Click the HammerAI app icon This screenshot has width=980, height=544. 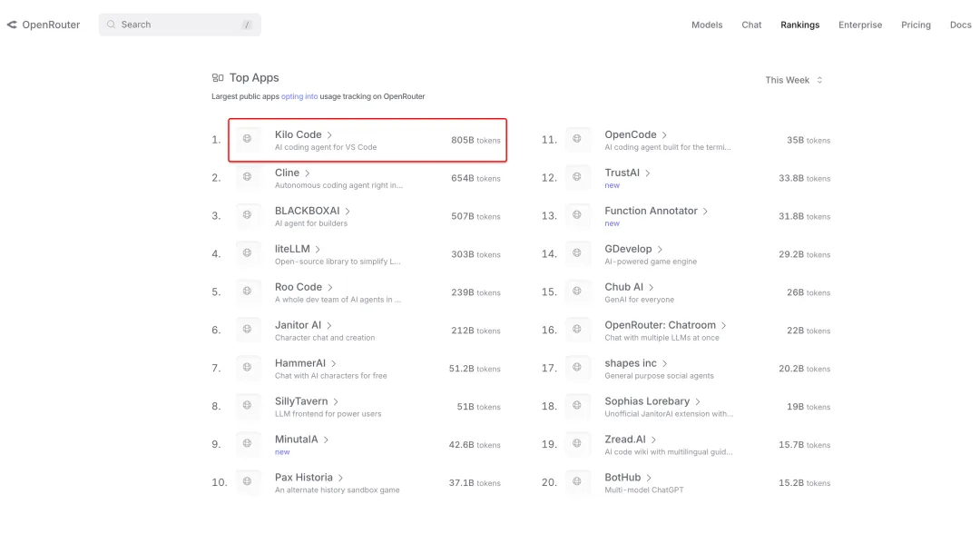tap(248, 368)
